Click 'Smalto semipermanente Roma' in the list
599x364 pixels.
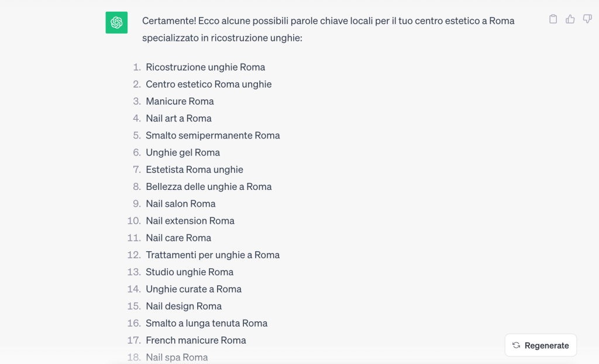tap(213, 136)
